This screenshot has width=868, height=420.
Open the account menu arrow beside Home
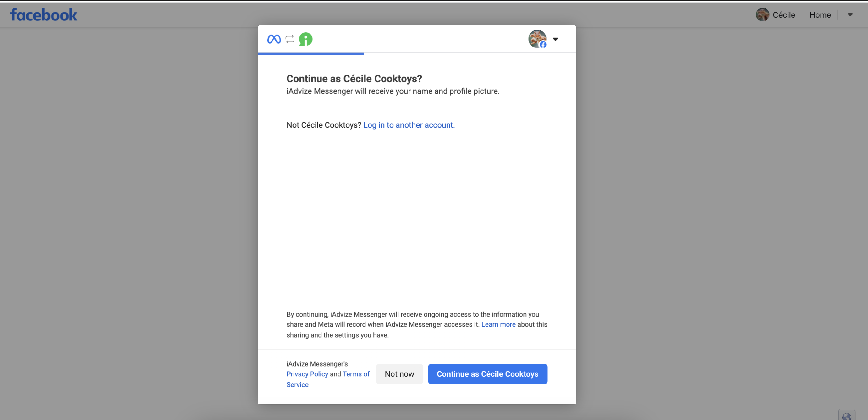coord(850,15)
